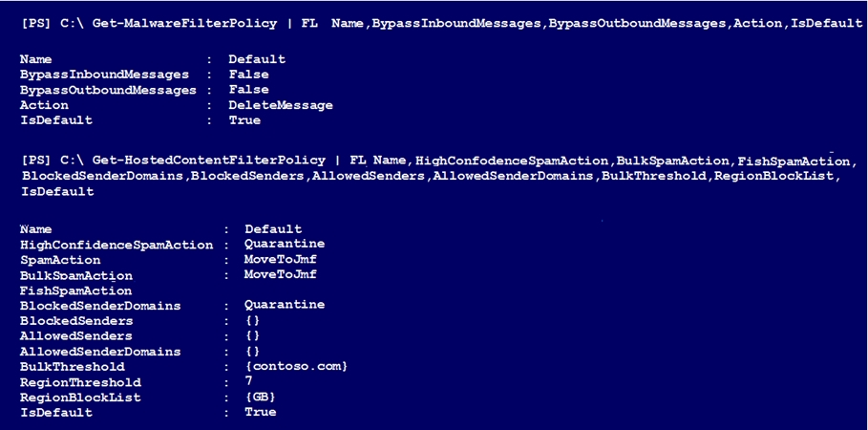Click the HighConfidenceSpamAction property label
This screenshot has height=430, width=868.
pos(116,245)
